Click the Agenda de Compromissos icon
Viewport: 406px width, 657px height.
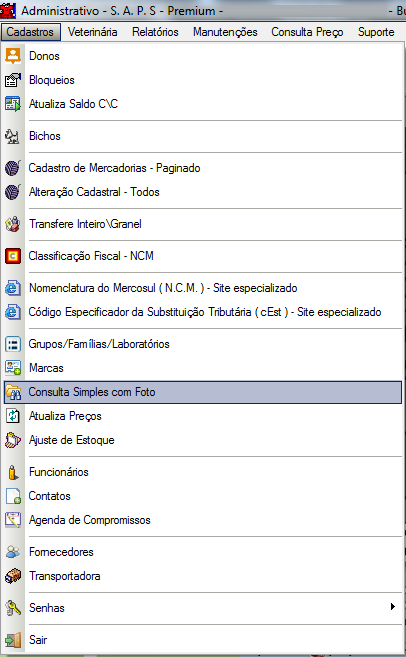13,520
